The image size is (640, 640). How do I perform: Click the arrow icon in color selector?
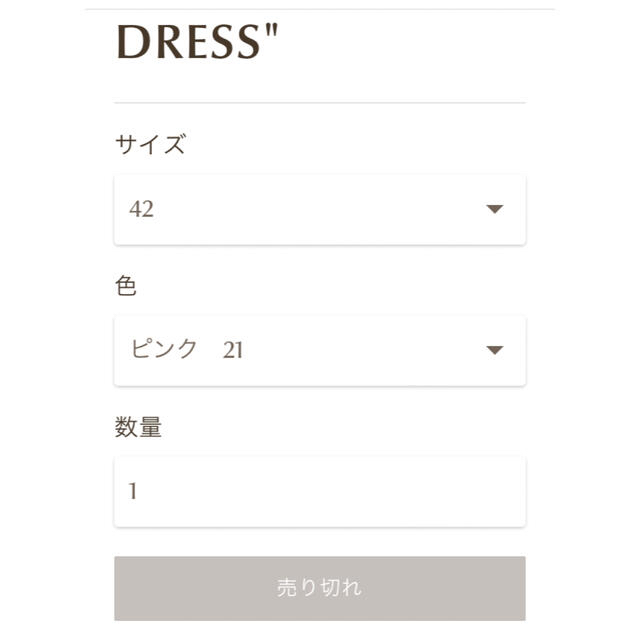pyautogui.click(x=495, y=350)
